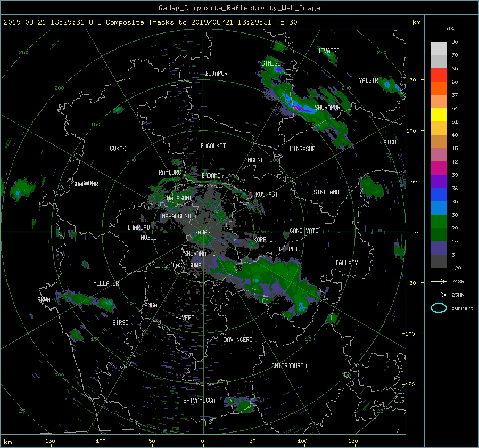This screenshot has width=479, height=448.
Task: Click the BAGALKOT label
Action: click(x=213, y=146)
